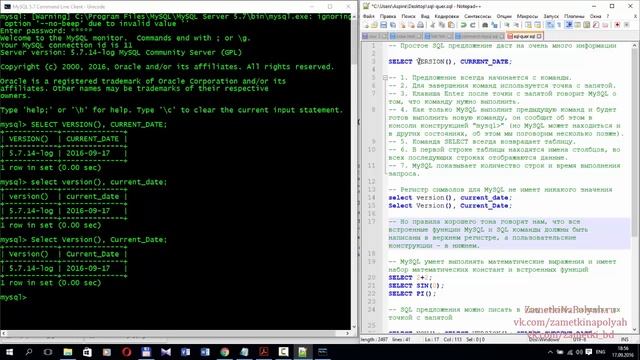The image size is (640, 360).
Task: Open Task View from the taskbar
Action: 48,352
